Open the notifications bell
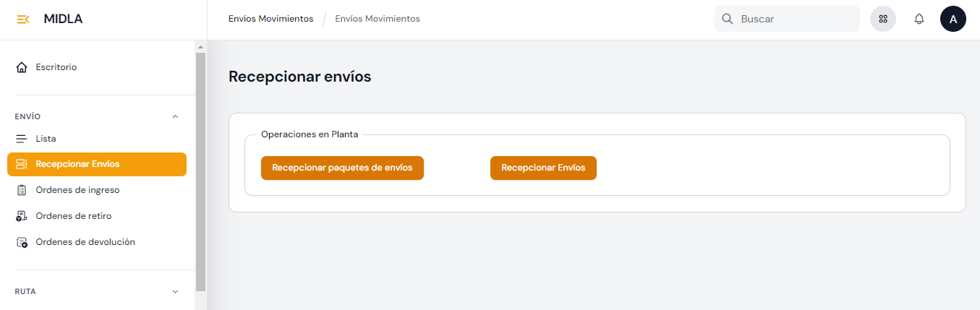 click(x=919, y=20)
